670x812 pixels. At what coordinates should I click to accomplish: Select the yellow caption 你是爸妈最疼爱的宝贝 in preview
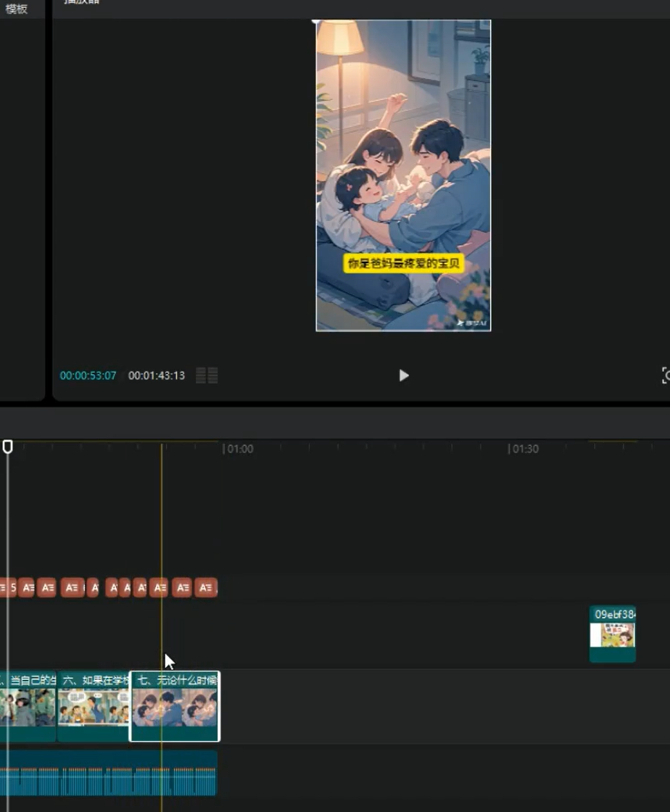tap(403, 263)
